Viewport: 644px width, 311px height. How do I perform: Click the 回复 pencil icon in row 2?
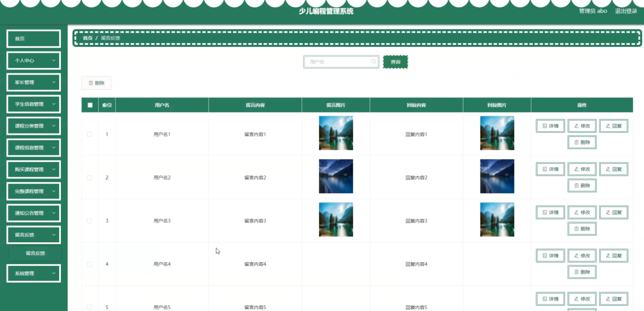[608, 169]
